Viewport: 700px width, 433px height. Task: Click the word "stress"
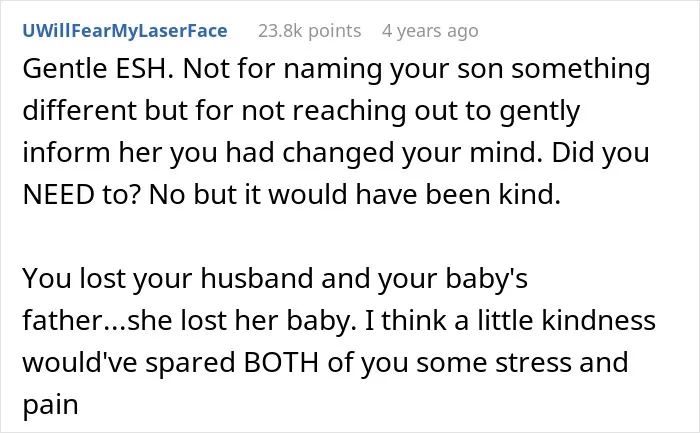coord(533,363)
